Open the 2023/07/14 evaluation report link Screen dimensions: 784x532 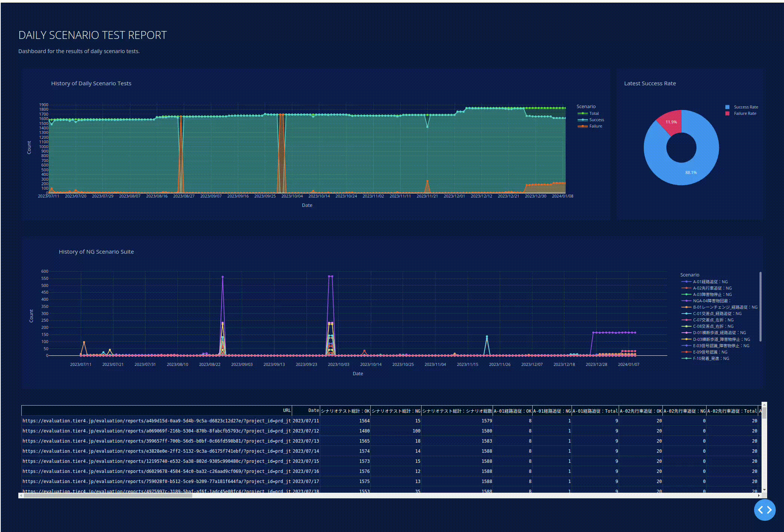click(156, 451)
